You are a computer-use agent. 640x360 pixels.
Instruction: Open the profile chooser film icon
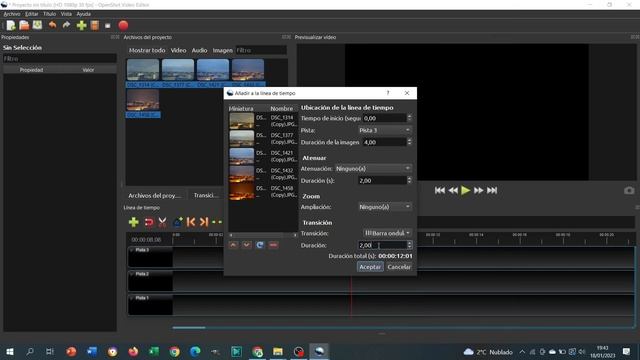pos(95,25)
